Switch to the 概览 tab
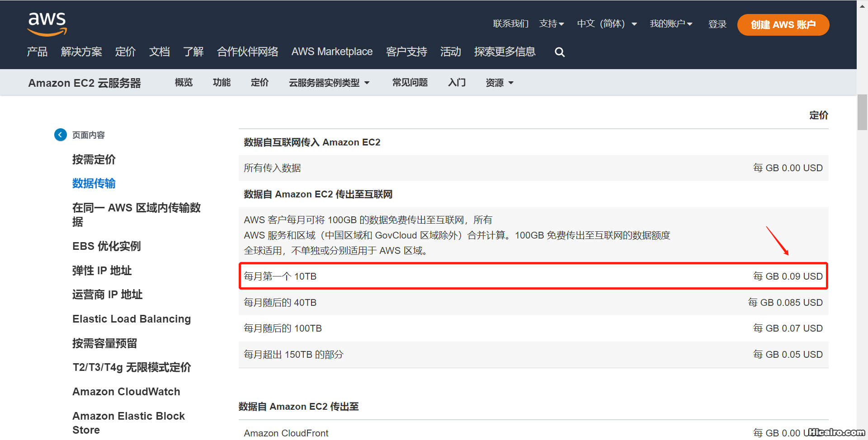The image size is (868, 440). pyautogui.click(x=184, y=83)
